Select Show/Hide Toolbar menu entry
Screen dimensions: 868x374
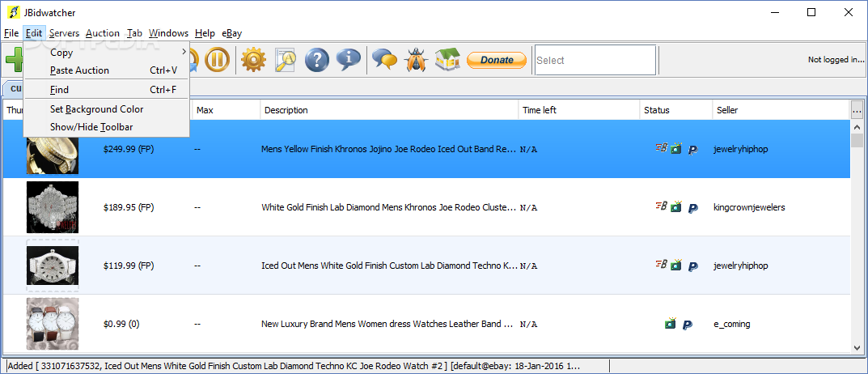coord(107,127)
